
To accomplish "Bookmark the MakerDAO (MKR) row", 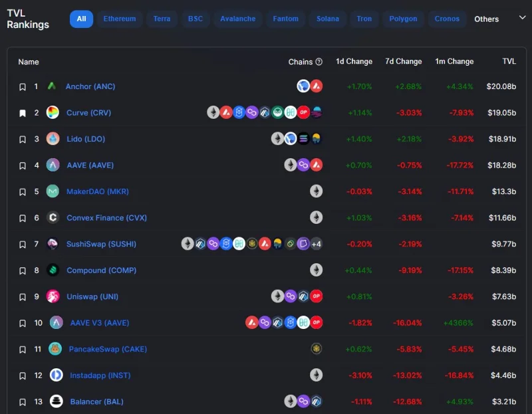I will (23, 192).
